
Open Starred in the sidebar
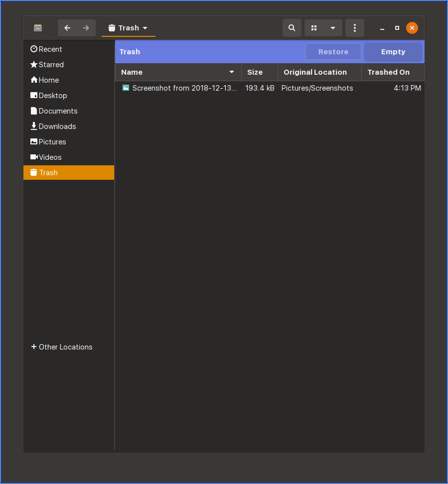[69, 65]
